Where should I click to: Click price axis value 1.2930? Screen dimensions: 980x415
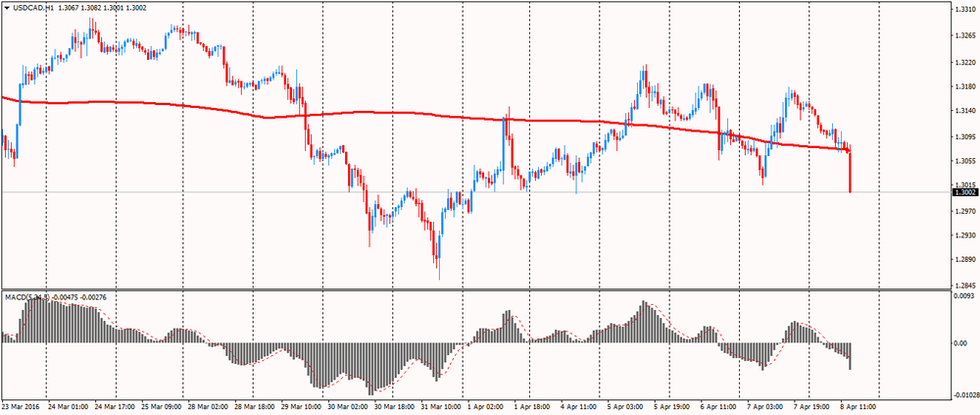click(965, 234)
